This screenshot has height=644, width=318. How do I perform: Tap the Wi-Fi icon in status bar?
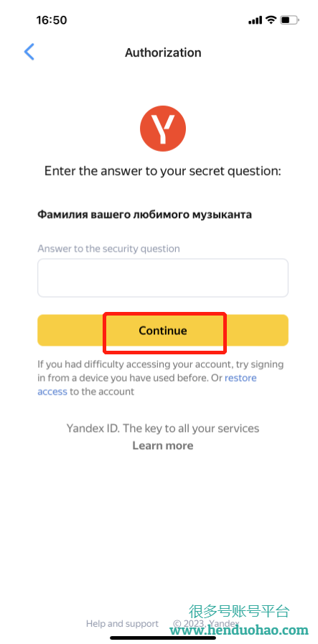click(271, 20)
